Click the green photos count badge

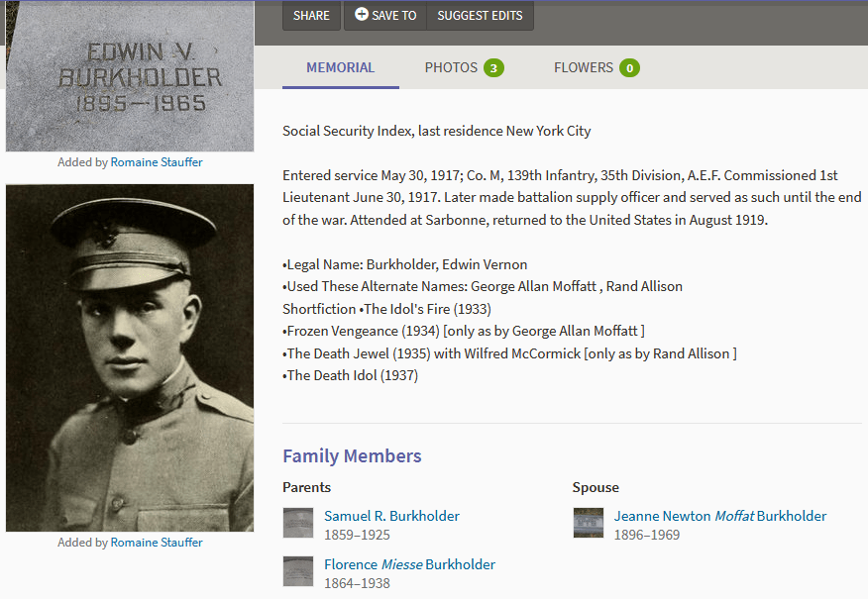click(x=493, y=68)
